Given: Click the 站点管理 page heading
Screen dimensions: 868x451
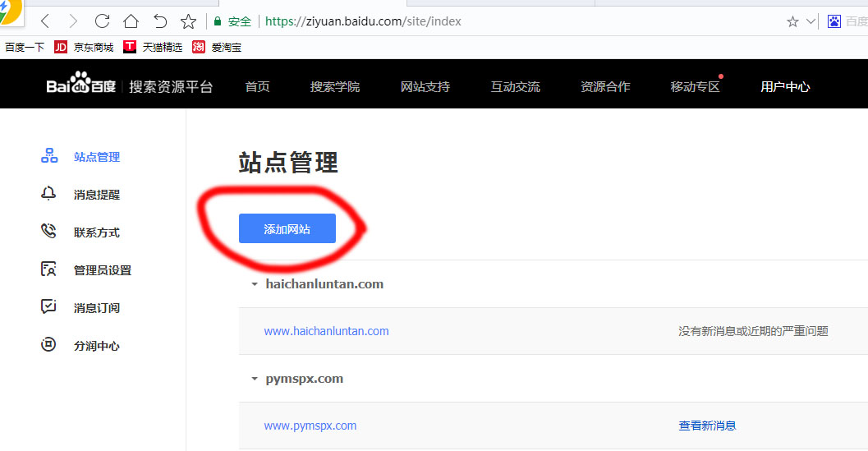Looking at the screenshot, I should (x=288, y=163).
